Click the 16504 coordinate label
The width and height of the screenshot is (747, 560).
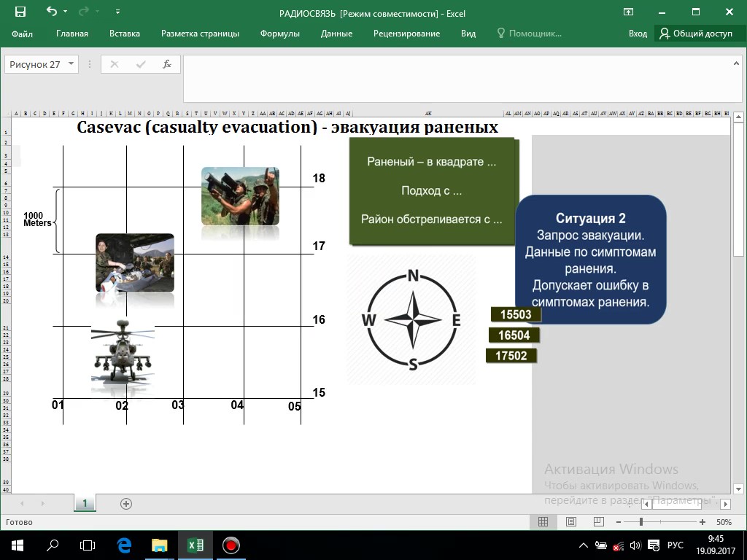tap(514, 335)
